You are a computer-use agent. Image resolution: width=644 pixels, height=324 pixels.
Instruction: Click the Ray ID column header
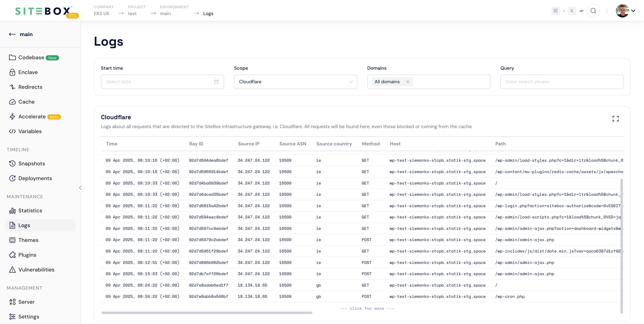point(196,144)
